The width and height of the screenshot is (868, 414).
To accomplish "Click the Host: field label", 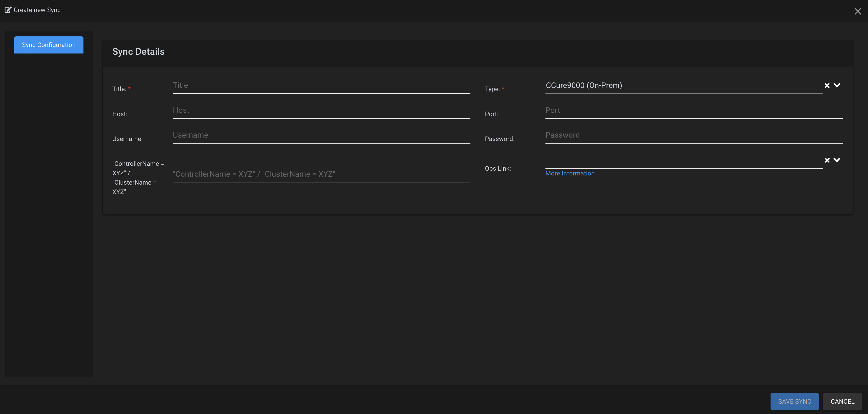I will [120, 114].
